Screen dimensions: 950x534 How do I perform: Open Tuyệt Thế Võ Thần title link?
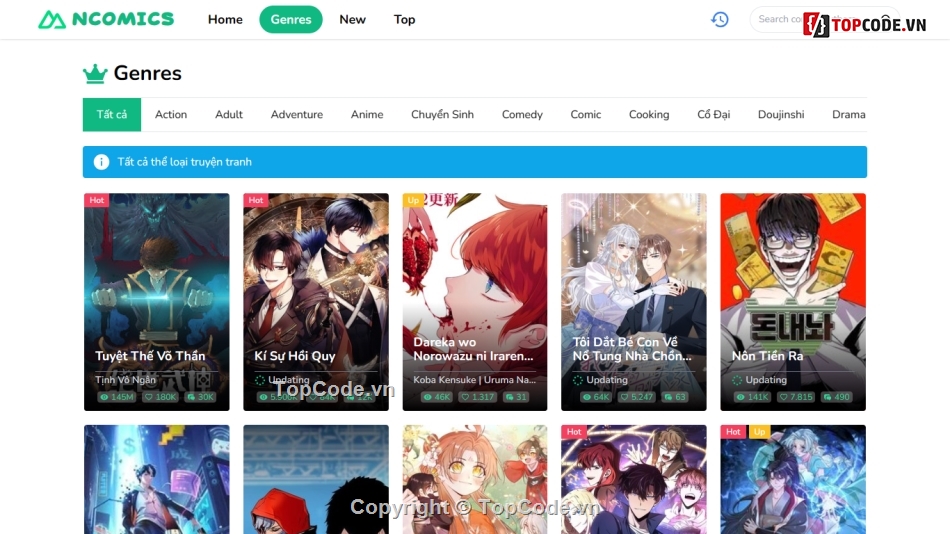pos(150,356)
